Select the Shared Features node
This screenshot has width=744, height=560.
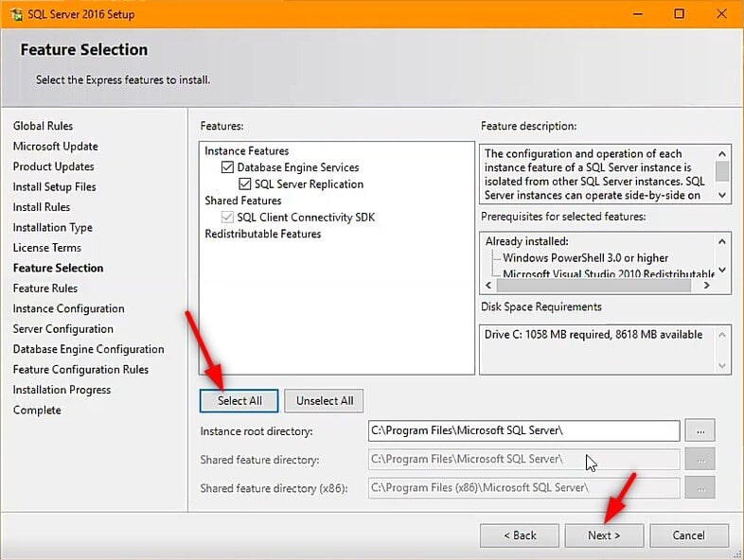point(243,201)
